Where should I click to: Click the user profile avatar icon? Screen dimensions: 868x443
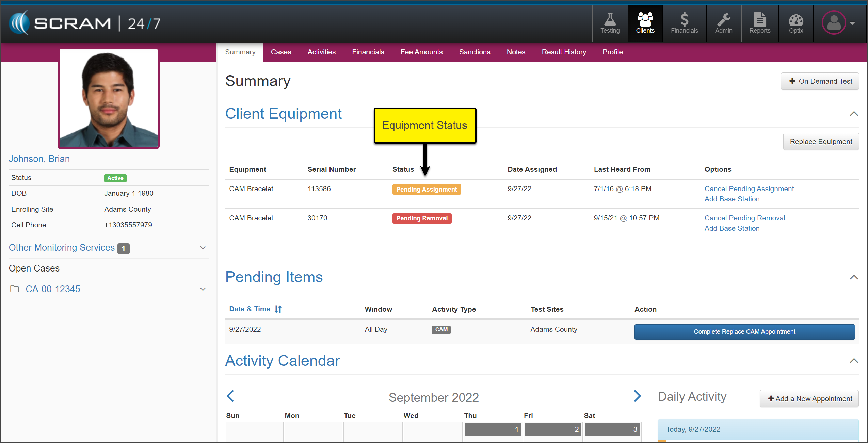pos(834,23)
